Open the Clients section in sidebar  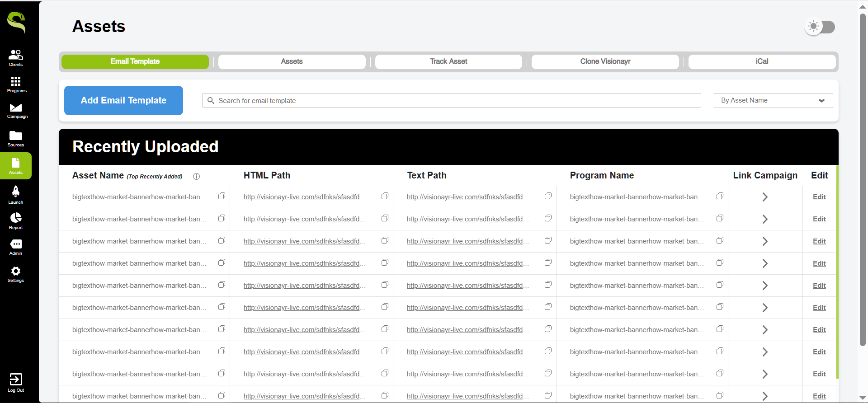16,57
